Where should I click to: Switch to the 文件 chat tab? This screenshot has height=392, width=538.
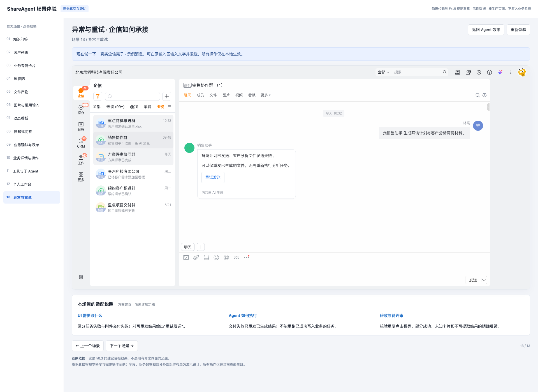213,95
